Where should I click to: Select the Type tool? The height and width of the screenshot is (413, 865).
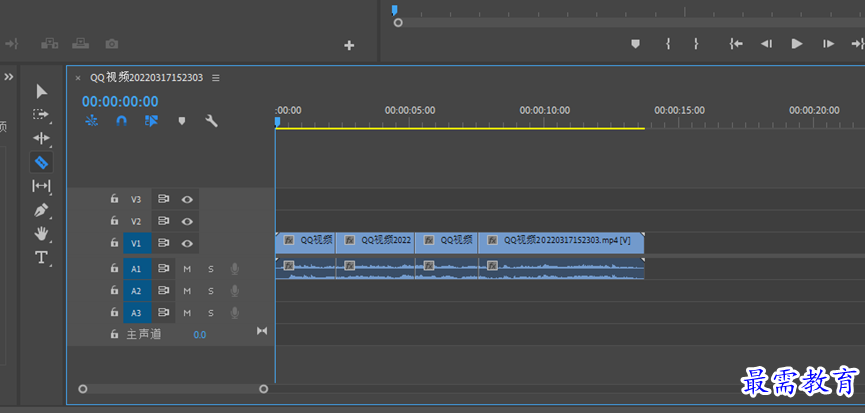41,258
